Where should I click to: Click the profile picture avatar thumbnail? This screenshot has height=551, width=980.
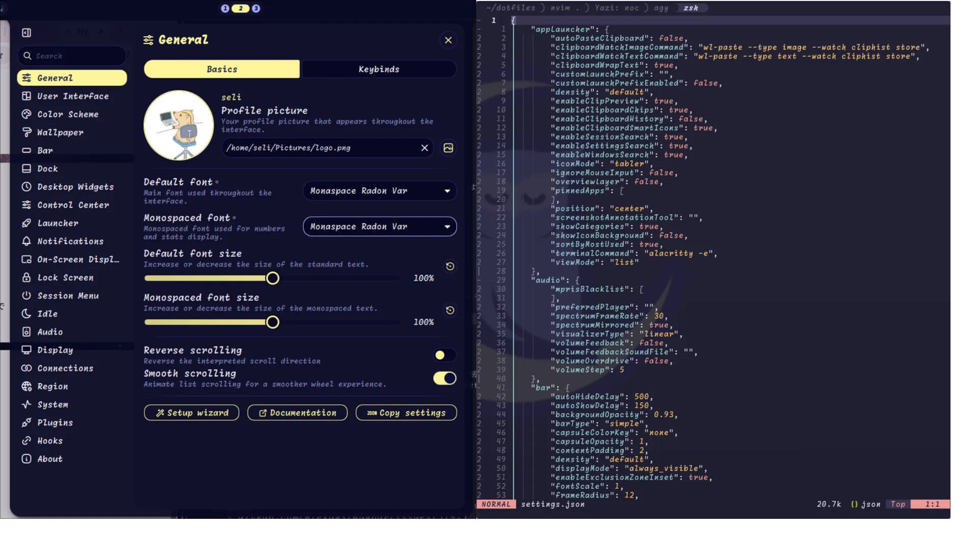(179, 126)
